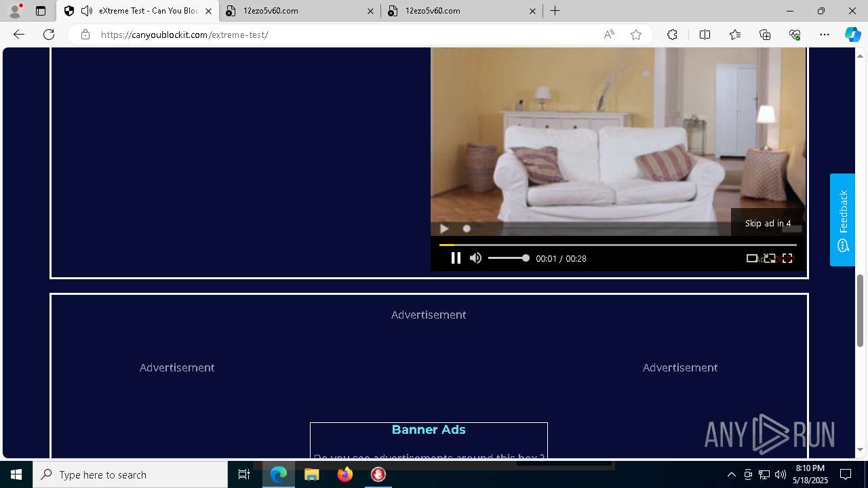Open the Extensions menu
Image resolution: width=868 pixels, height=488 pixels.
(672, 35)
